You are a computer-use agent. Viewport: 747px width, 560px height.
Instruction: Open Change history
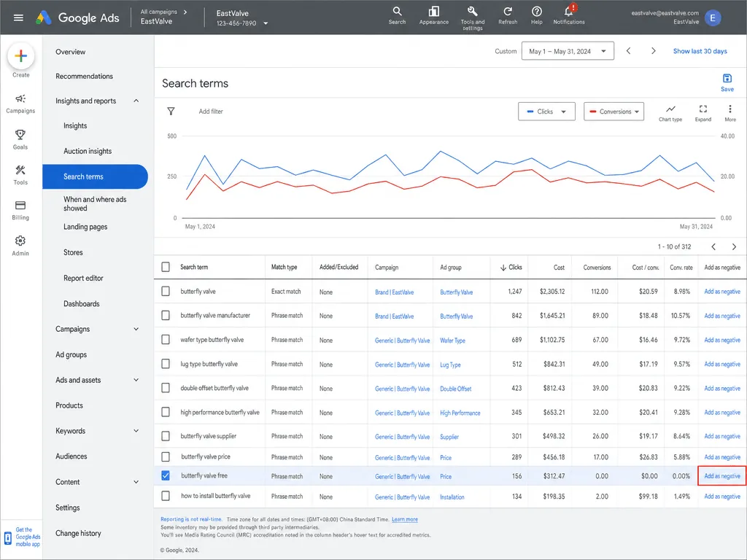pos(78,533)
